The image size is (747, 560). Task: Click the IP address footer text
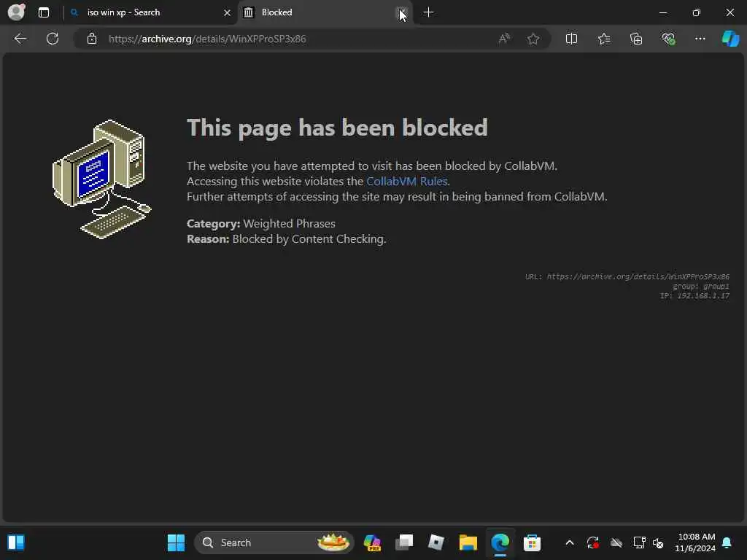pos(694,296)
